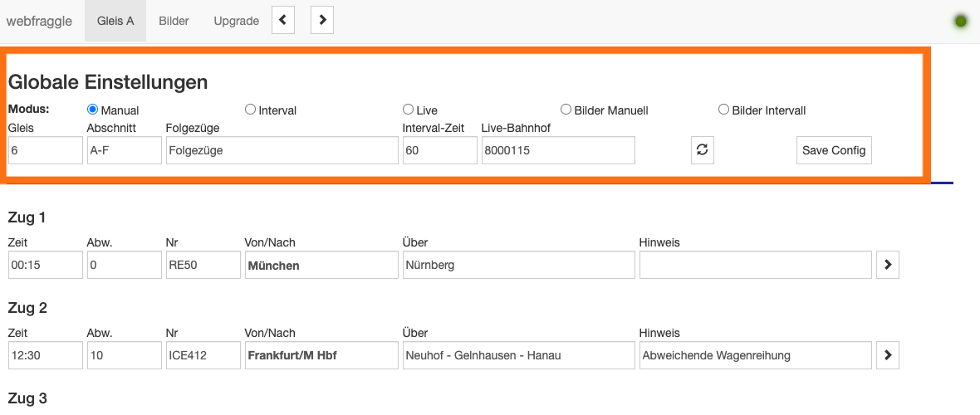Viewport: 980px width, 415px height.
Task: Select the Manual mode radio button
Action: coord(93,110)
